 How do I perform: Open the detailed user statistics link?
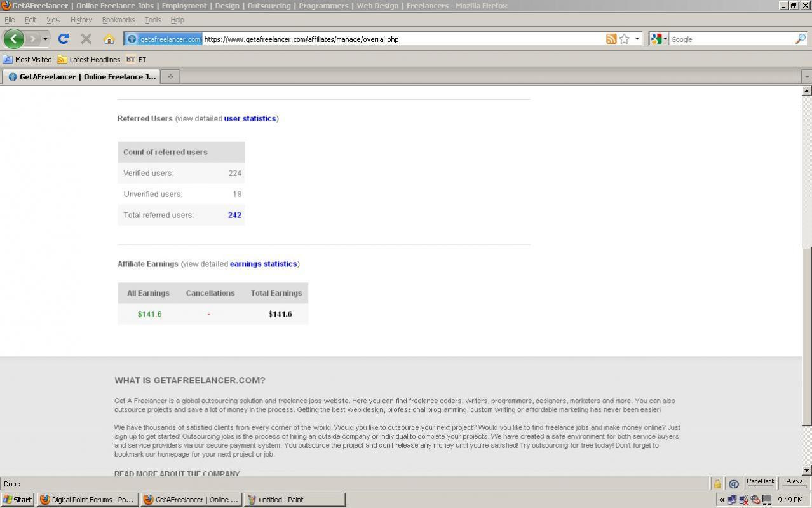coord(250,118)
